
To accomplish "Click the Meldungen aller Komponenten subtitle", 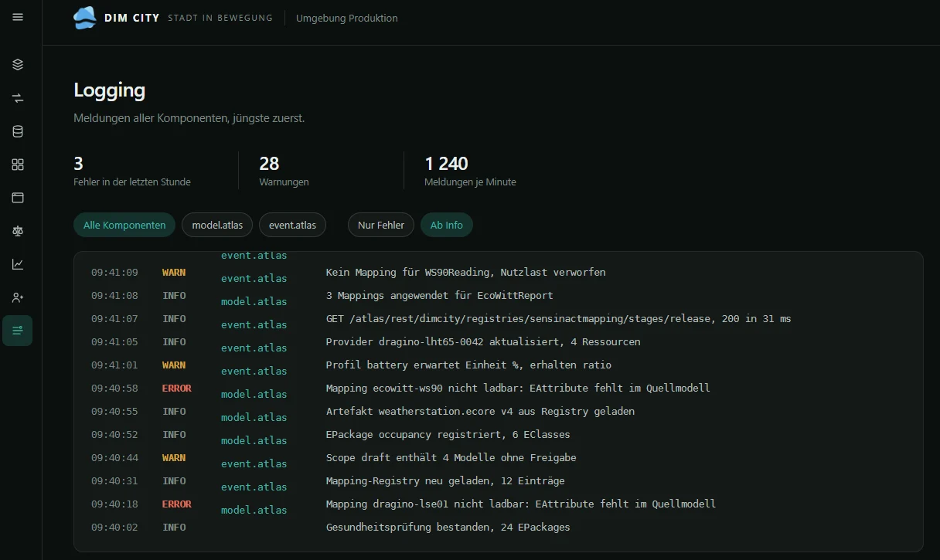I will click(x=189, y=118).
